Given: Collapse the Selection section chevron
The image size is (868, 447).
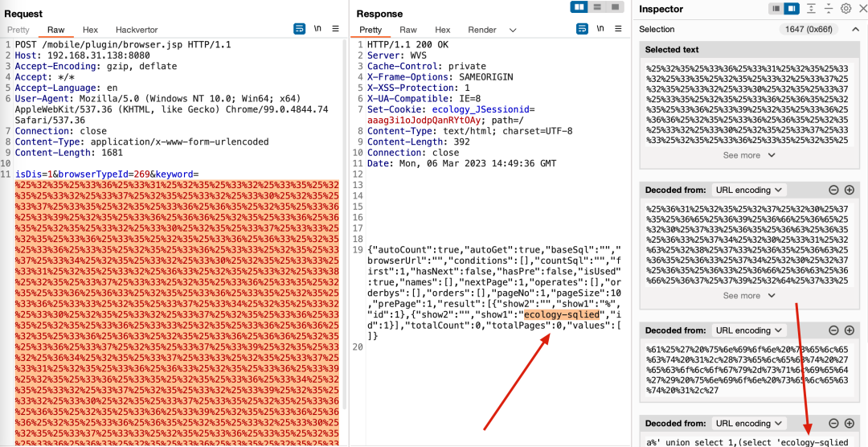Looking at the screenshot, I should (x=854, y=30).
